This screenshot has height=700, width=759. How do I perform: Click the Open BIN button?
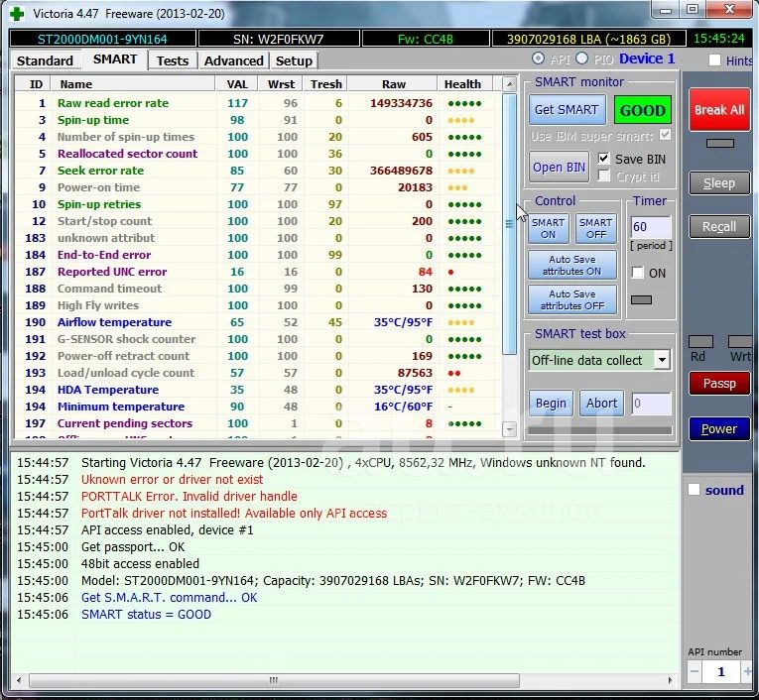[559, 167]
